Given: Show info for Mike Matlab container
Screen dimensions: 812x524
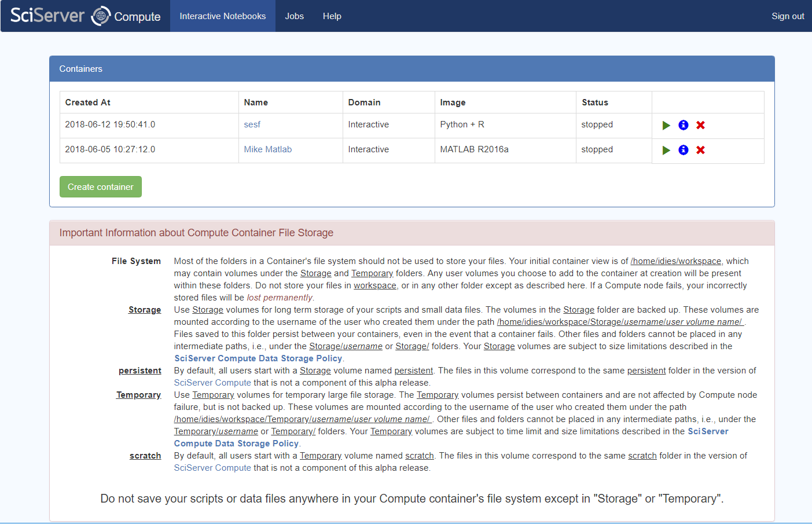Looking at the screenshot, I should pos(684,150).
